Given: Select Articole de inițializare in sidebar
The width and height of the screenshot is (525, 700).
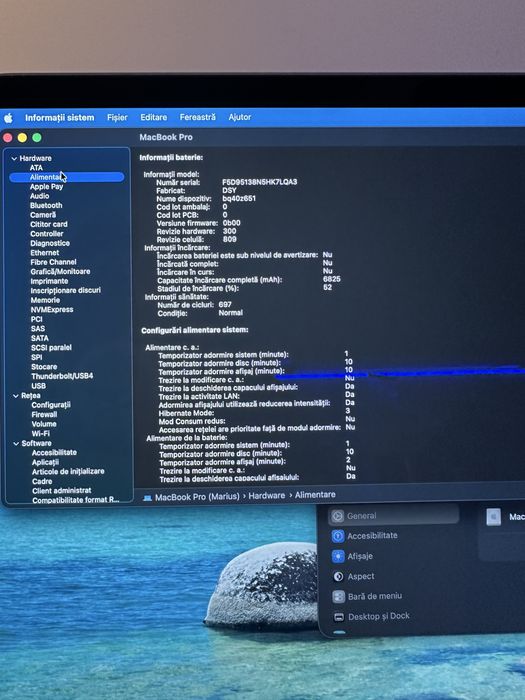Looking at the screenshot, I should coord(68,472).
